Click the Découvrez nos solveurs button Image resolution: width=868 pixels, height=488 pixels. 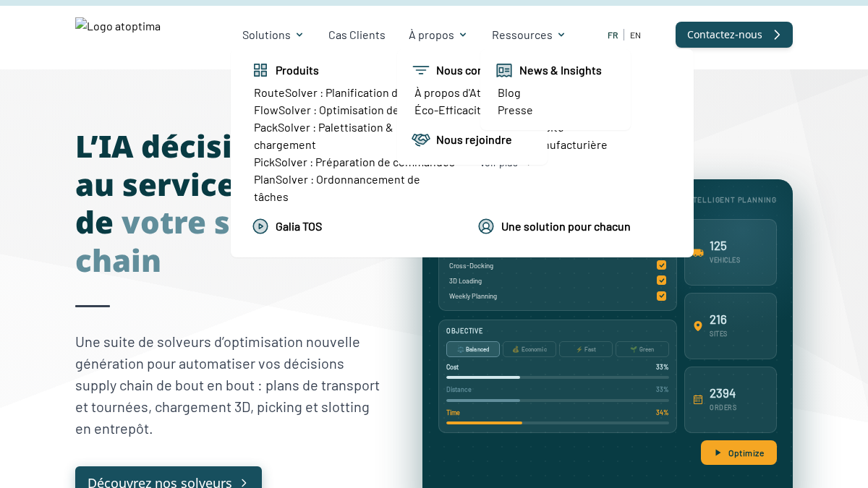(169, 477)
